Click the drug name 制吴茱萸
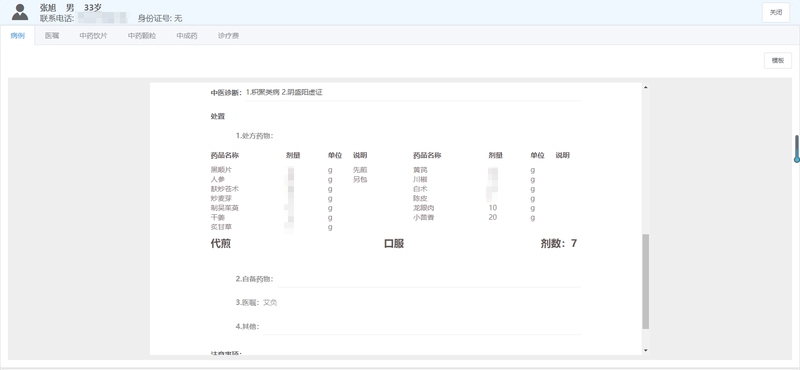Viewport: 800px width, 370px height. click(x=224, y=208)
